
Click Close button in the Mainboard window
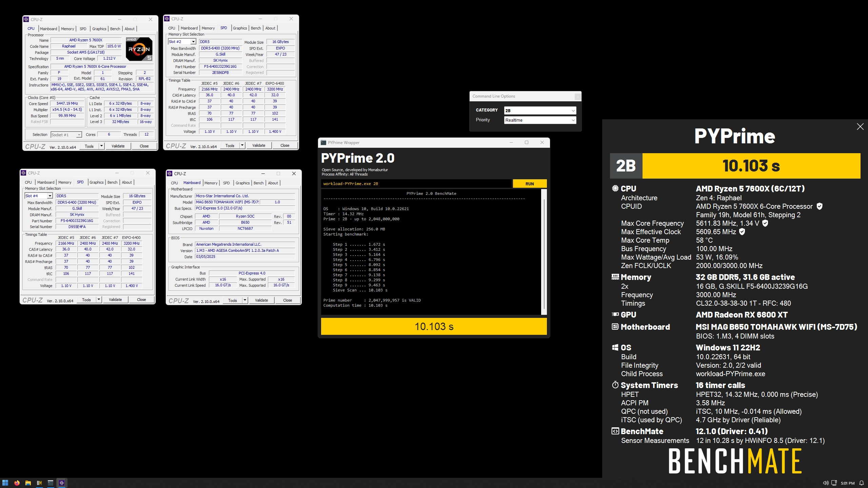pyautogui.click(x=288, y=300)
